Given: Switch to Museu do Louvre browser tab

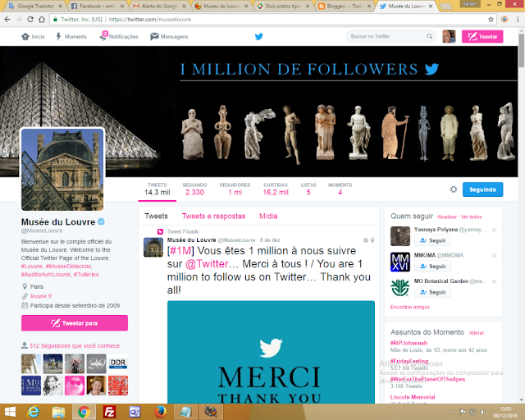Looking at the screenshot, I should (x=222, y=6).
